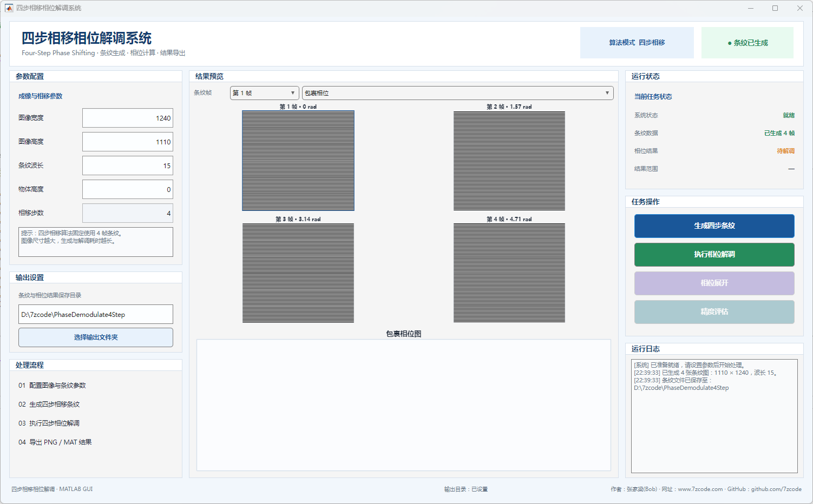
Task: Select the fourth fringe frame thumbnail (4.71 rad)
Action: point(509,273)
